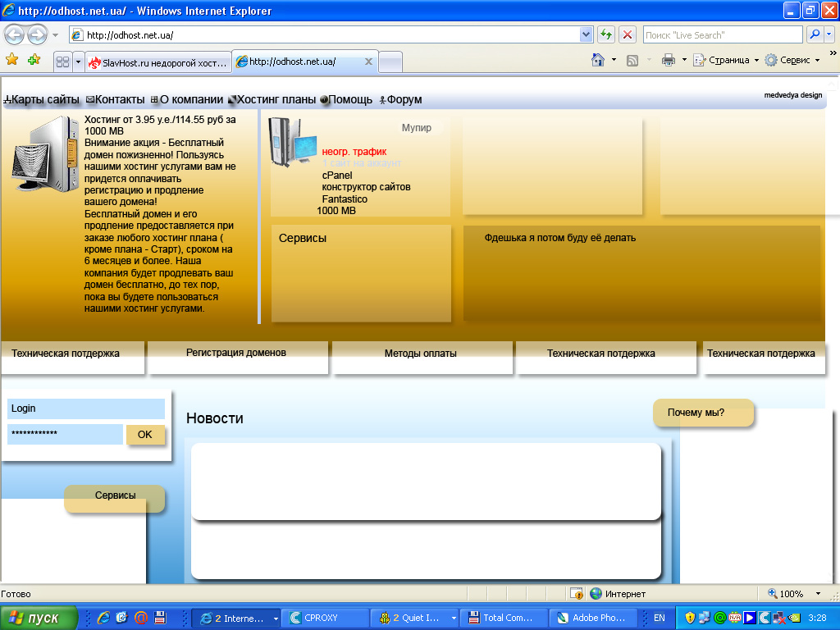Open the Страница menu

[x=726, y=60]
